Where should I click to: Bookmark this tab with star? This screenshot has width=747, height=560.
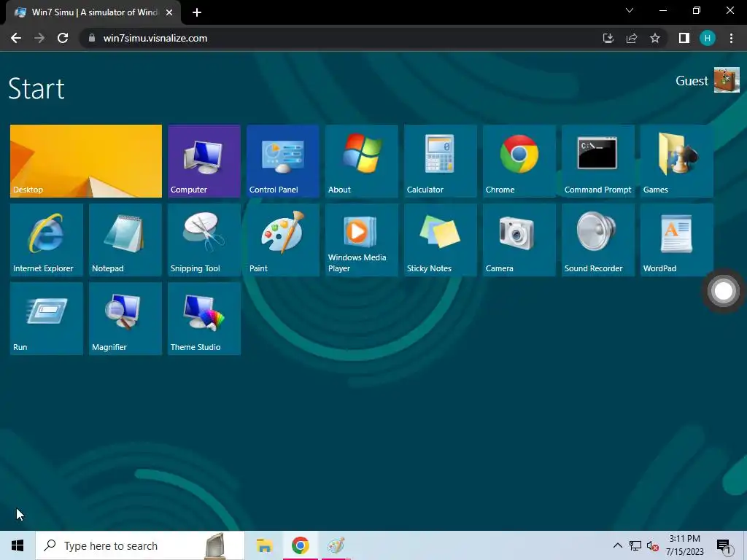coord(655,38)
